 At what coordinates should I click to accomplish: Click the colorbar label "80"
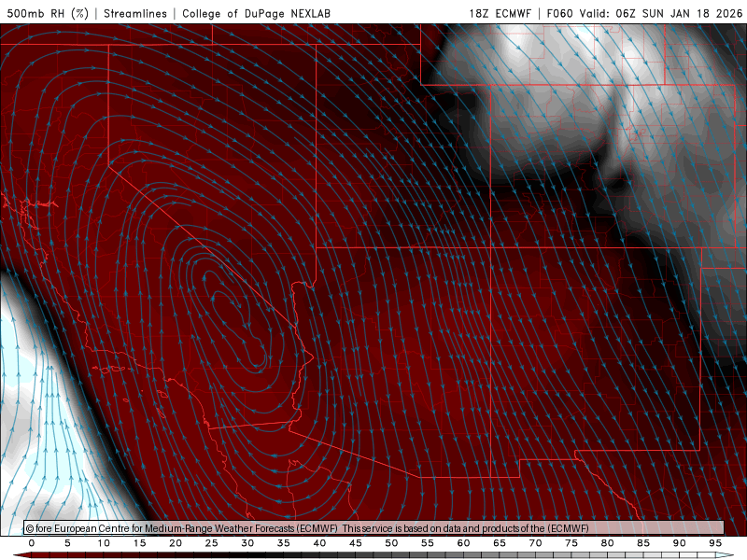(608, 543)
